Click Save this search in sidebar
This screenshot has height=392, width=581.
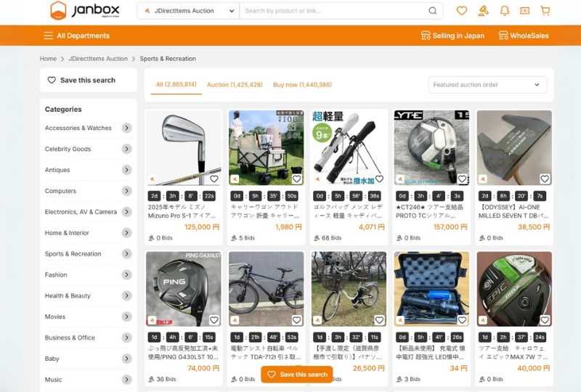tap(88, 80)
